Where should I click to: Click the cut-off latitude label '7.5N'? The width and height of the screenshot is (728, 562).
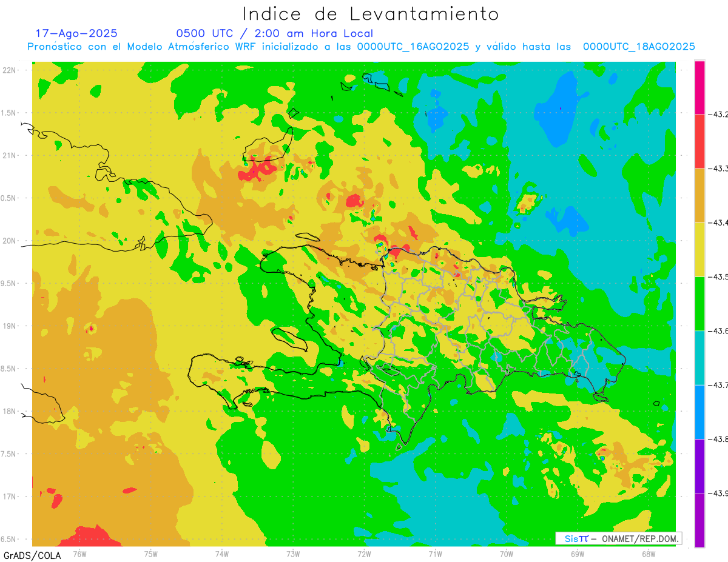click(8, 454)
